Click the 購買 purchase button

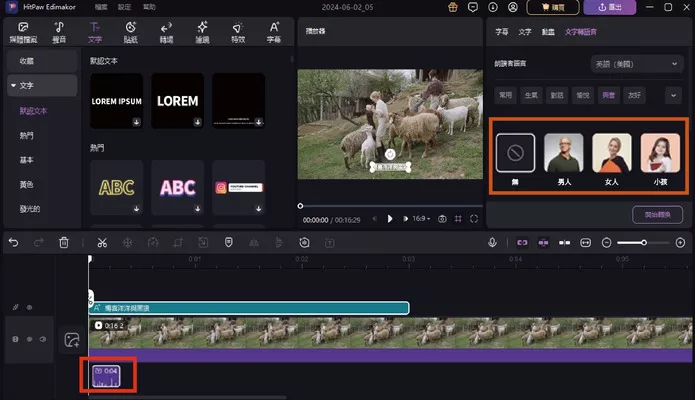pos(553,7)
